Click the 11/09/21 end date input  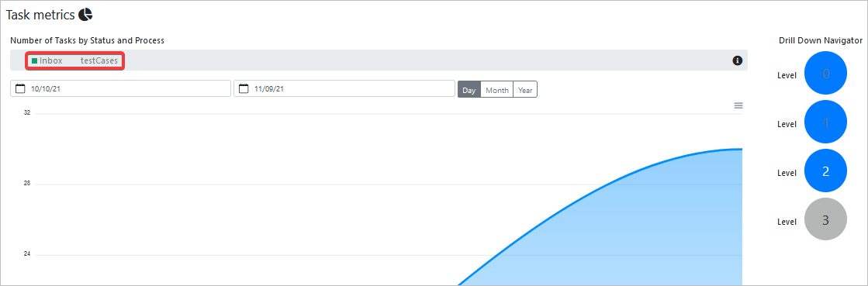coord(344,88)
